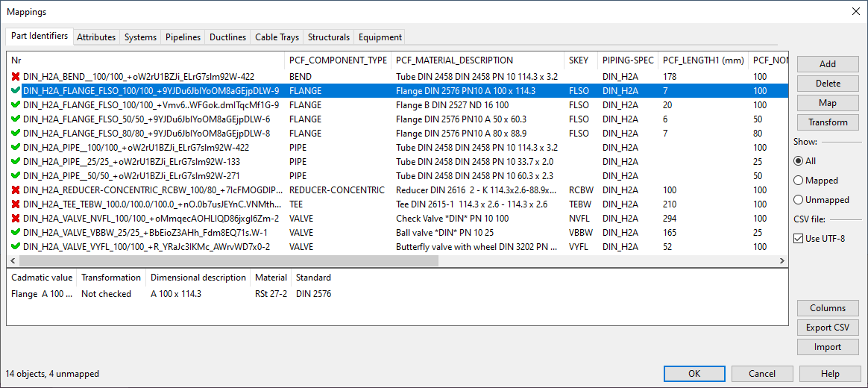Image resolution: width=868 pixels, height=388 pixels.
Task: Open the Cable Trays tab
Action: click(x=277, y=37)
